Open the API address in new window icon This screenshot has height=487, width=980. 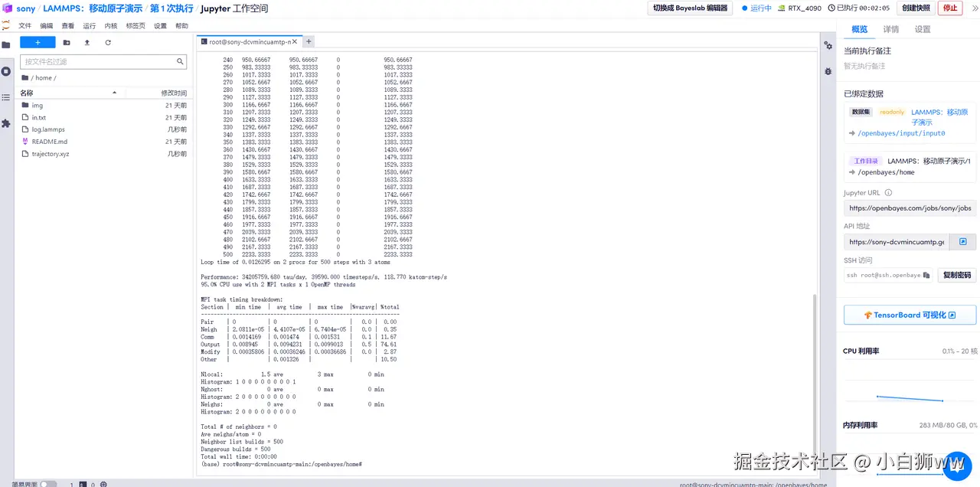963,241
